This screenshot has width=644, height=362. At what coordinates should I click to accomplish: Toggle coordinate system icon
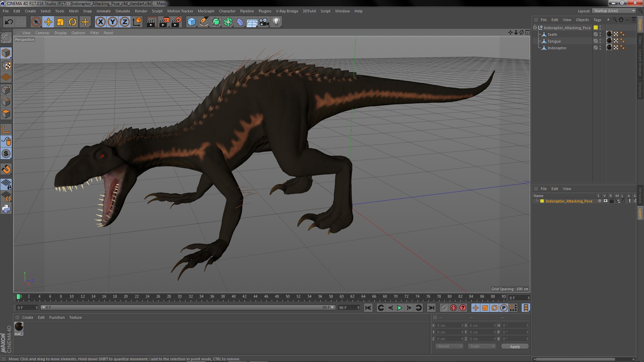(137, 22)
